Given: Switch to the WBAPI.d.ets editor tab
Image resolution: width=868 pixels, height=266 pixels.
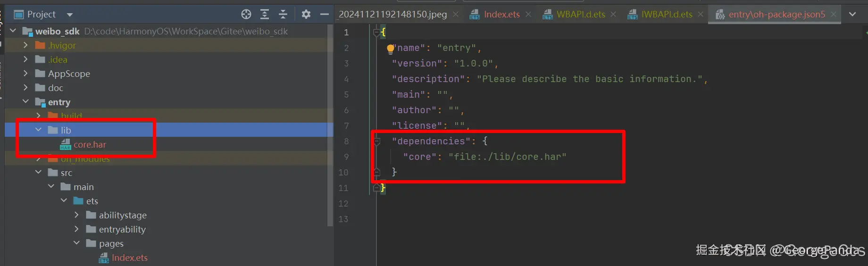Looking at the screenshot, I should [581, 14].
